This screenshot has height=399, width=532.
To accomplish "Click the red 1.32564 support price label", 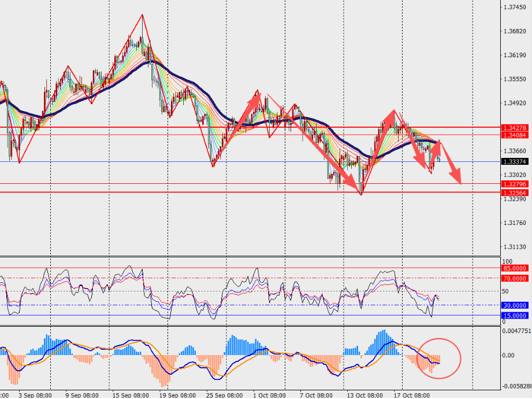I will (x=514, y=192).
